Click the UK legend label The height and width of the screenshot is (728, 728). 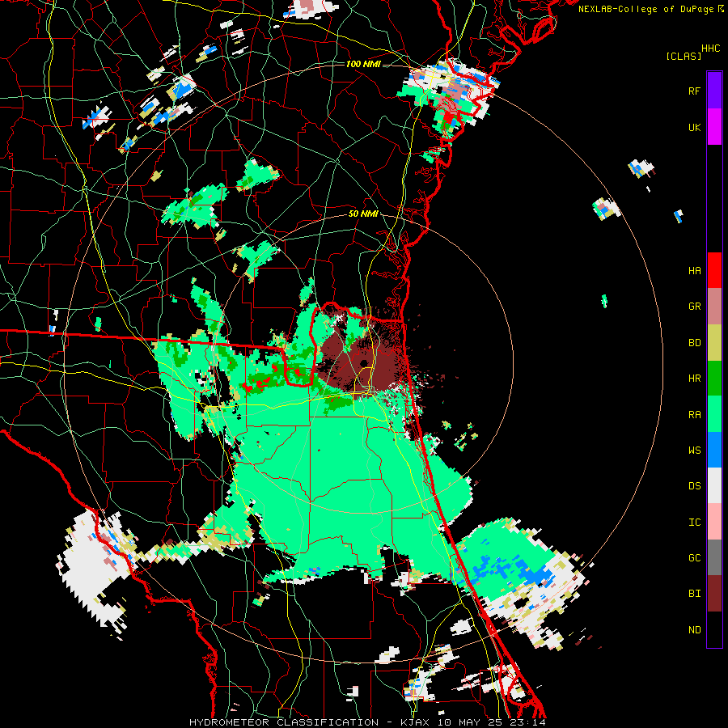click(x=694, y=128)
